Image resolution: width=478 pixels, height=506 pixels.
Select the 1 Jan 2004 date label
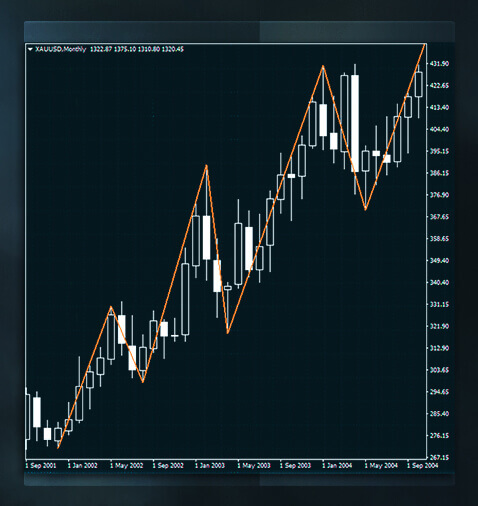pyautogui.click(x=337, y=465)
